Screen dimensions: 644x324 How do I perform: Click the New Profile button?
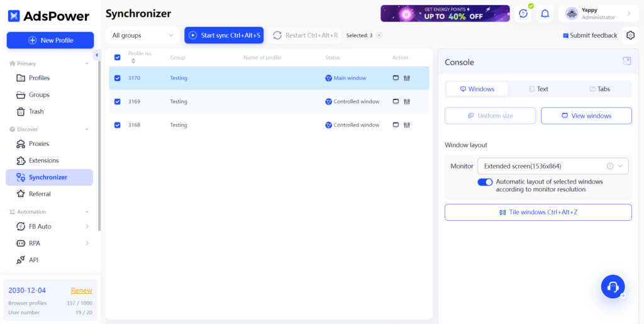coord(50,40)
